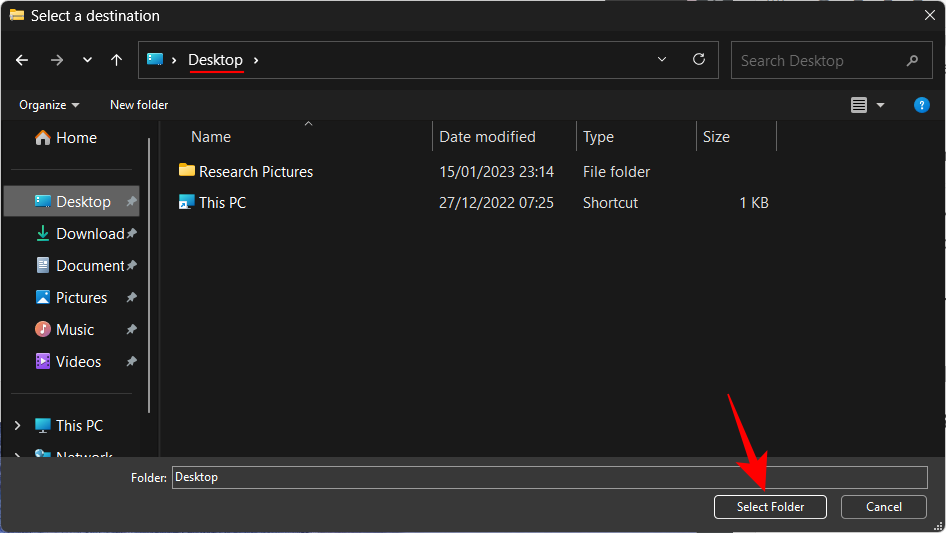The width and height of the screenshot is (946, 533).
Task: Click the pin icon beside Music
Action: (131, 330)
